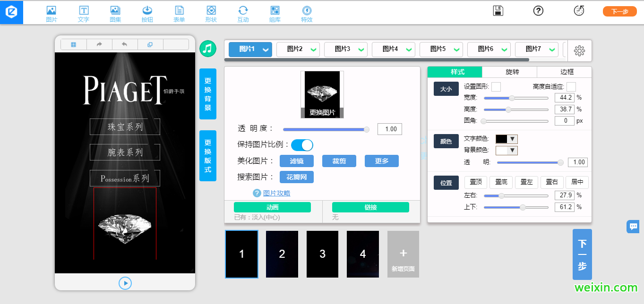Click the 更换版式 button

pos(208,156)
